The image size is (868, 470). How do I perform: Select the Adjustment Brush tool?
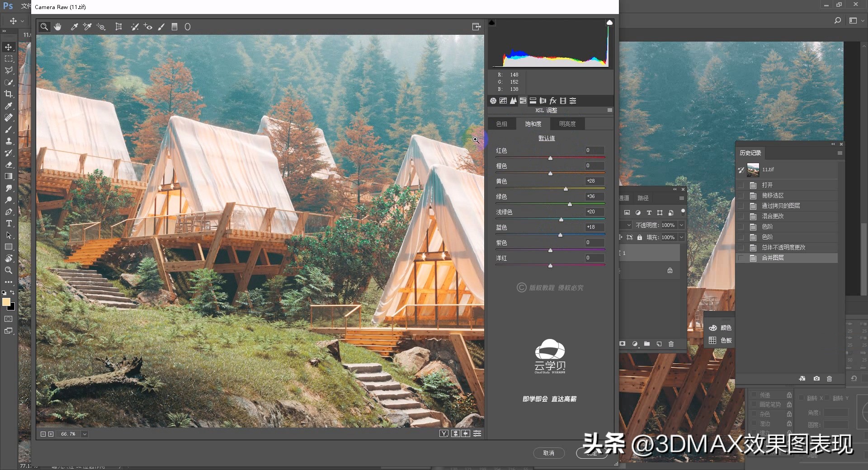pyautogui.click(x=161, y=27)
